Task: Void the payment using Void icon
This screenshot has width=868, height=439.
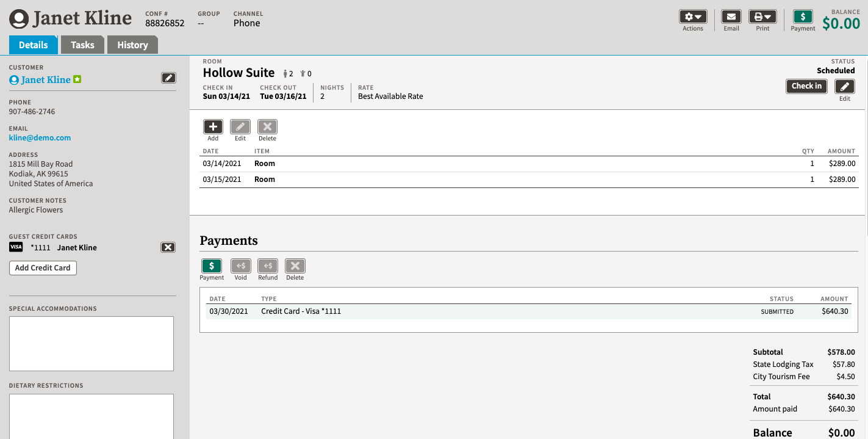Action: click(240, 266)
